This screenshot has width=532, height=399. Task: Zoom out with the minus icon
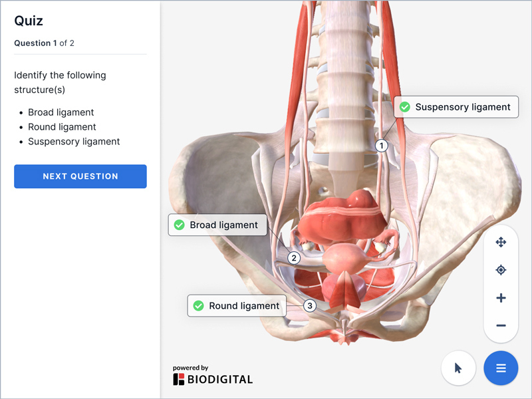pos(501,326)
